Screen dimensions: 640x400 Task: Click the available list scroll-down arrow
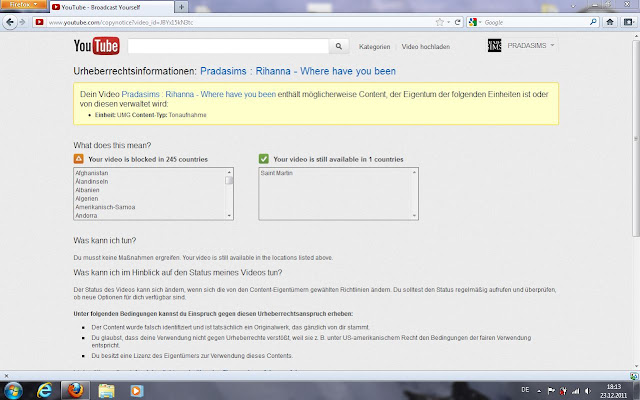tap(414, 216)
